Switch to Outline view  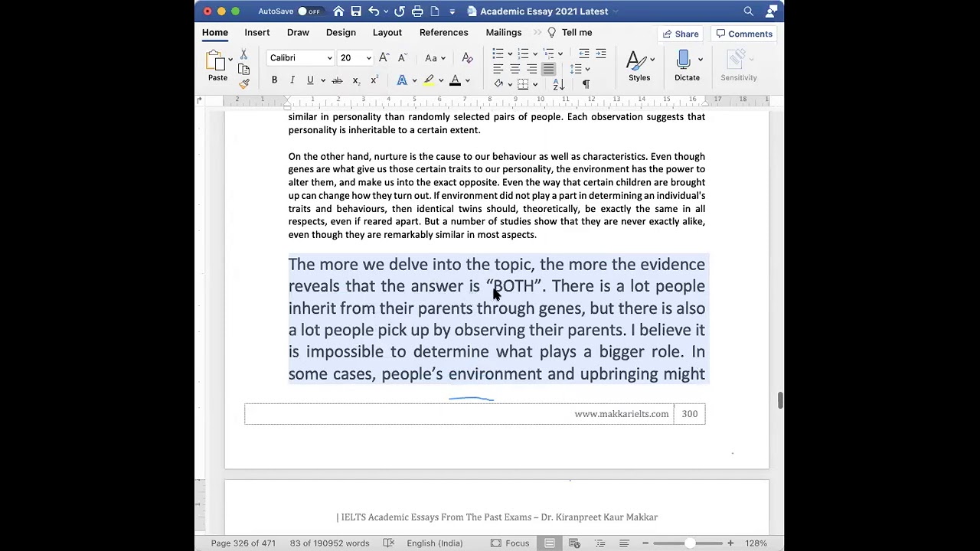[599, 543]
